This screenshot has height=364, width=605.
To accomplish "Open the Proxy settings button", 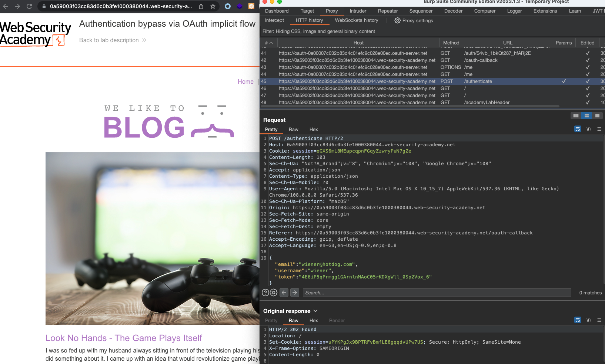I will point(414,20).
